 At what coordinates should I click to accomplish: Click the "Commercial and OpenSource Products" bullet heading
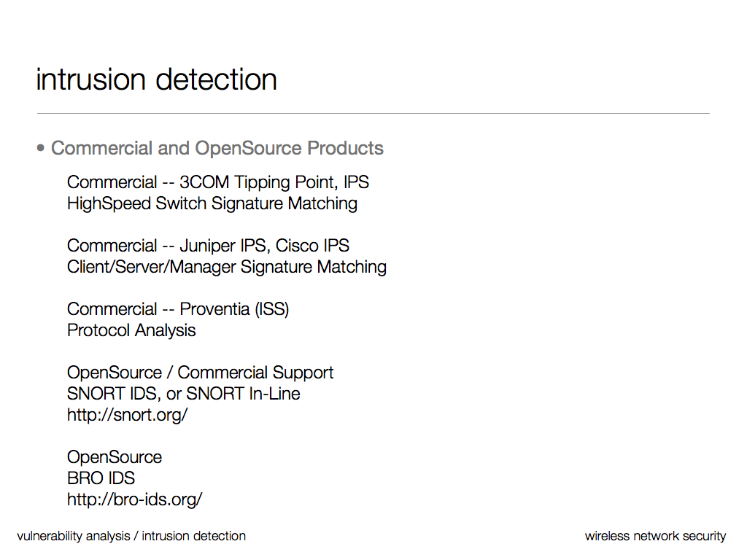217,148
